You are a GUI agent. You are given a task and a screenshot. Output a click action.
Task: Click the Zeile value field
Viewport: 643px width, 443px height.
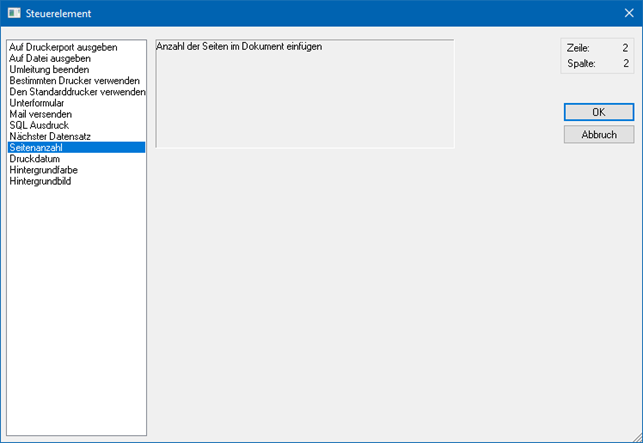(624, 48)
